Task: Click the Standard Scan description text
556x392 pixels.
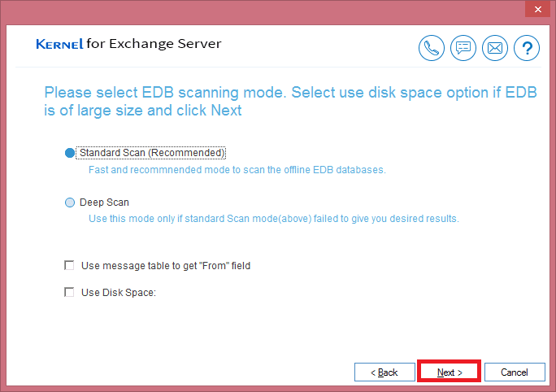Action: pyautogui.click(x=237, y=170)
